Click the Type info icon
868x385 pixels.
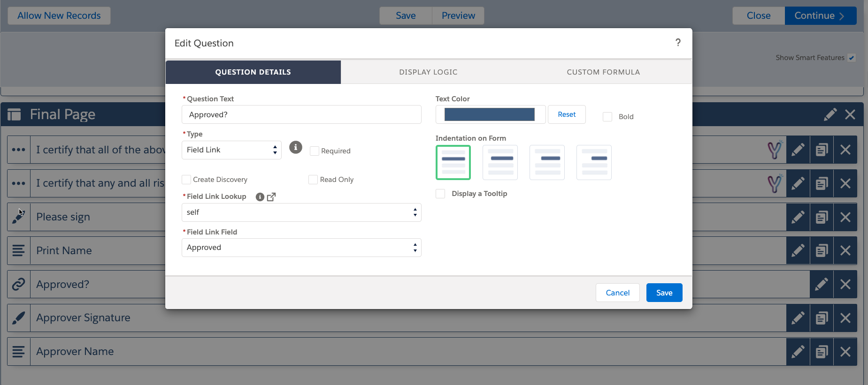296,147
